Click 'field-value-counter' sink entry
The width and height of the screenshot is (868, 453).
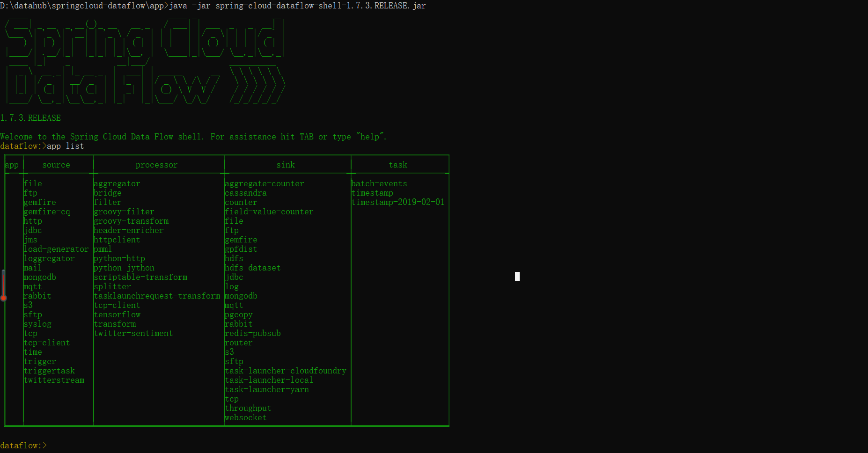(269, 212)
